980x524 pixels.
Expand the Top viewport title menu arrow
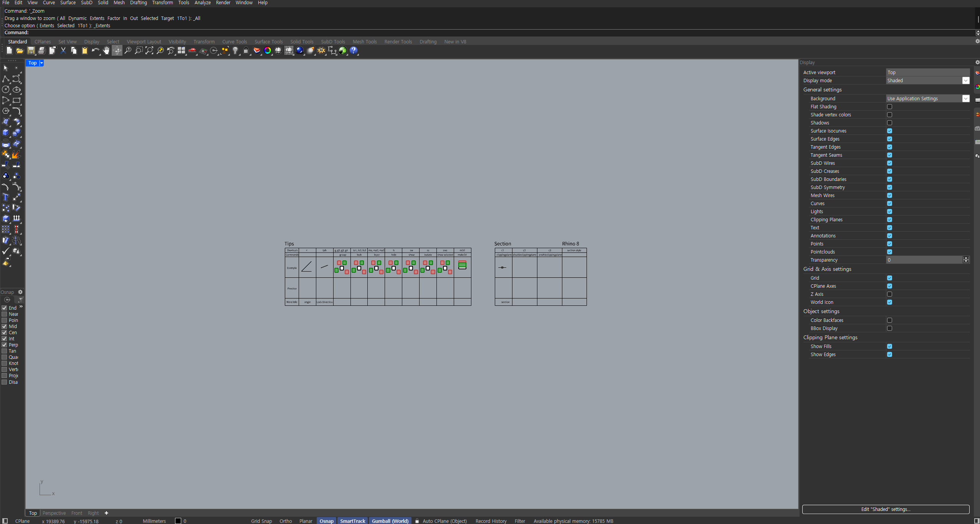tap(41, 63)
